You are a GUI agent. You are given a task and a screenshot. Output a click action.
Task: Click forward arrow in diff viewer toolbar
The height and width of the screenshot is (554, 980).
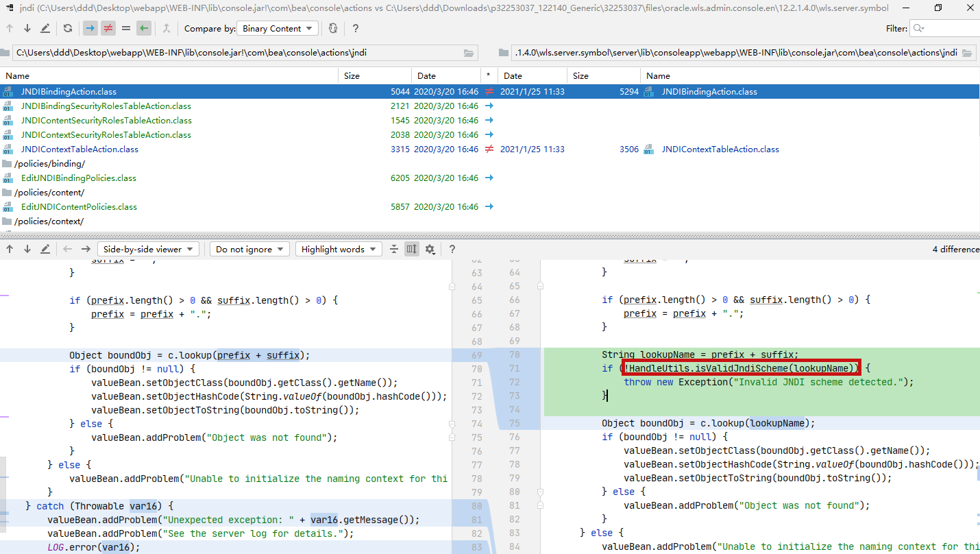tap(85, 249)
